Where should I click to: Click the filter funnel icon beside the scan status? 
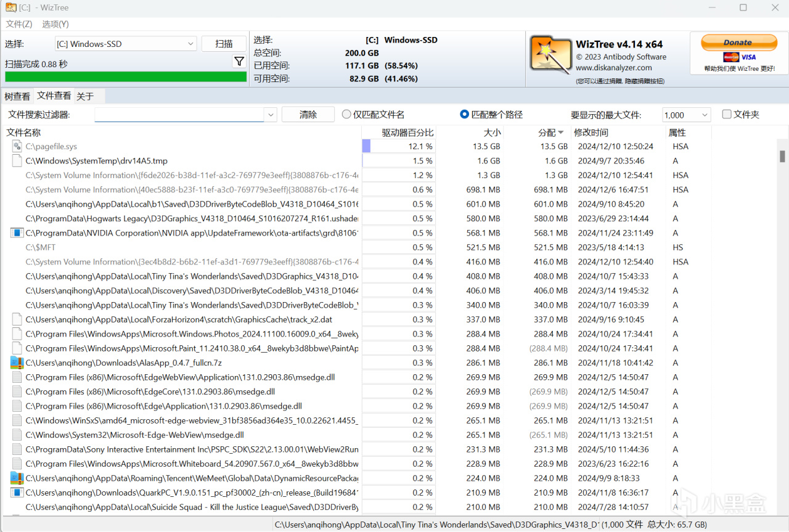(x=239, y=61)
